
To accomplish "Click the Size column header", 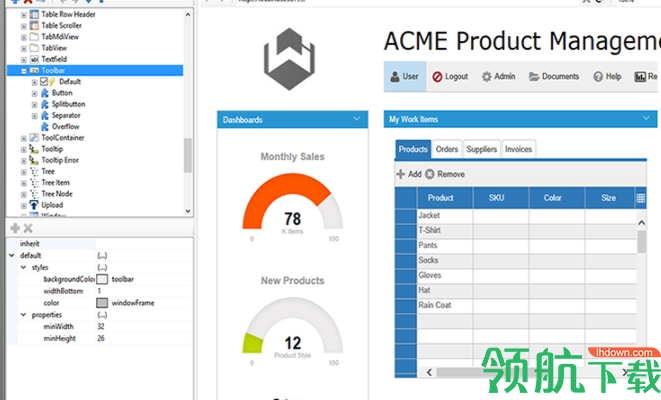I will pos(610,198).
